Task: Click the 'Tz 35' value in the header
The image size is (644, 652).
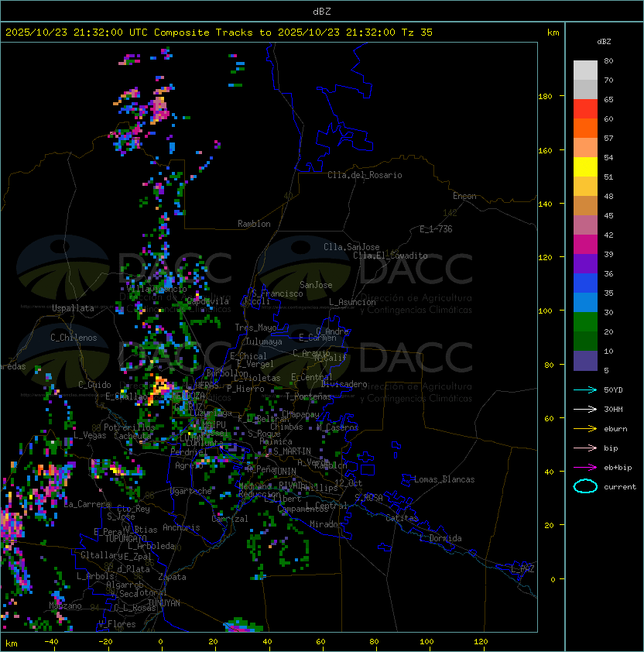Action: (x=417, y=33)
